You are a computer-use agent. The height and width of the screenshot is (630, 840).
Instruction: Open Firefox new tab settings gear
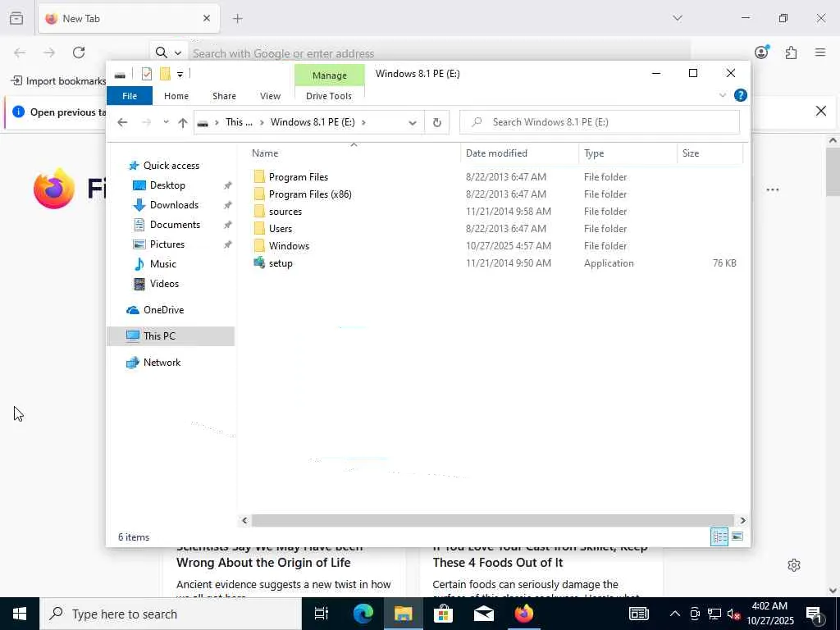pyautogui.click(x=794, y=565)
